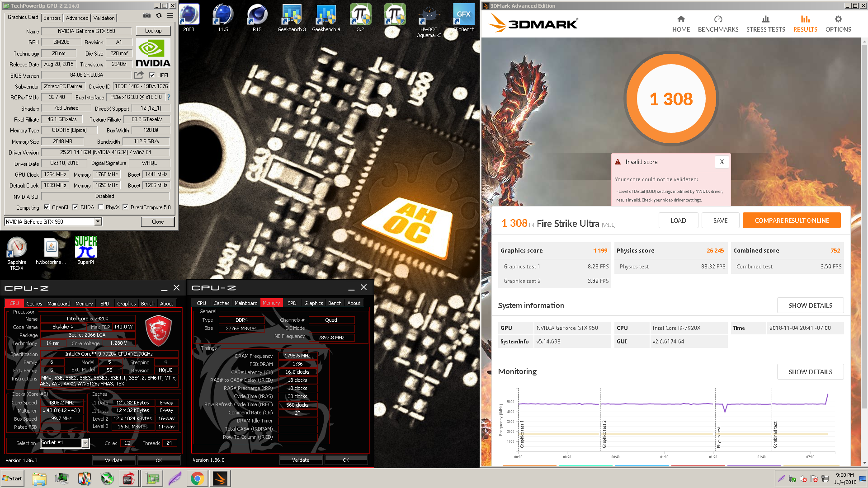
Task: Open SPD tab in right CPU-Z window
Action: (x=292, y=303)
